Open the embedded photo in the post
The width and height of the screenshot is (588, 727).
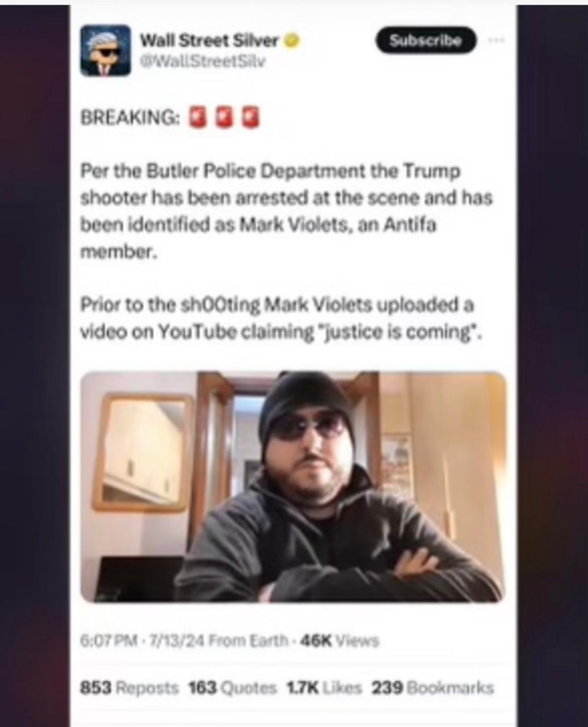click(293, 487)
